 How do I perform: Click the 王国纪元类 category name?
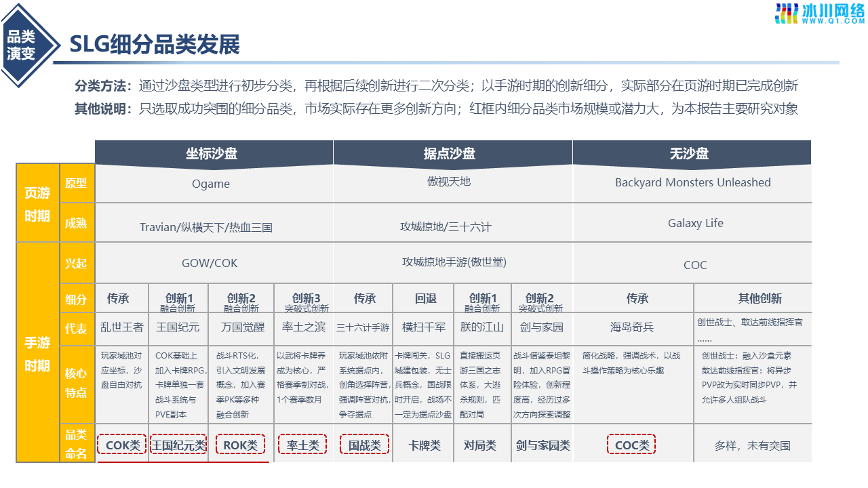178,445
